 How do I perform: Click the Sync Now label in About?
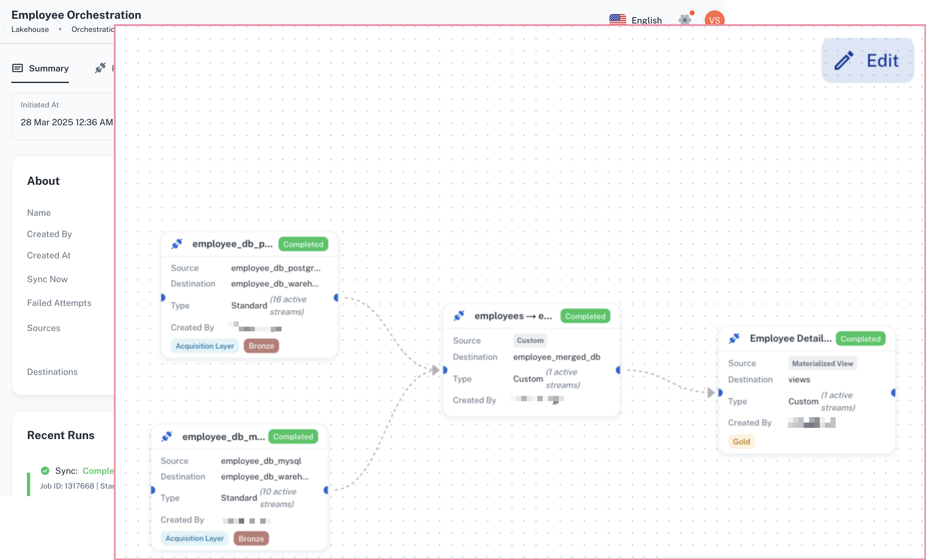pos(47,279)
